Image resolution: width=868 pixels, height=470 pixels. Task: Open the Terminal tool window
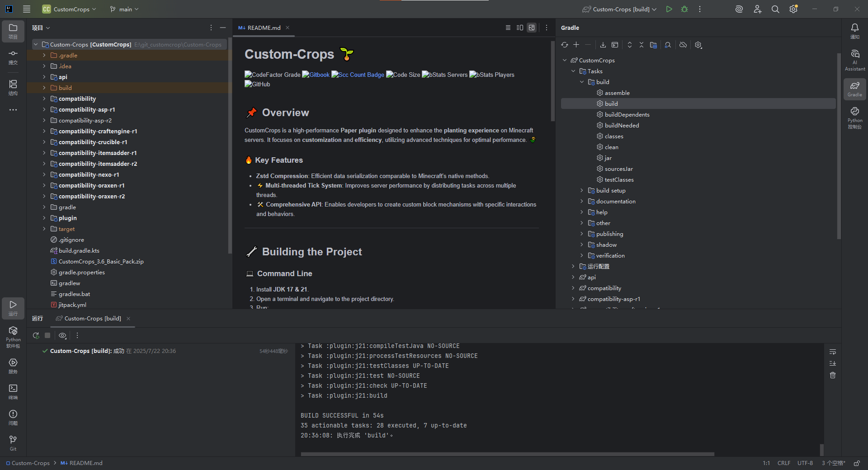tap(13, 391)
